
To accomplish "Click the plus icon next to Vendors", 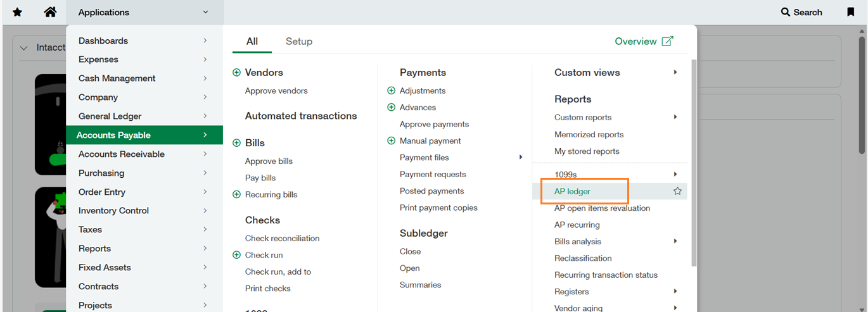I will coord(237,73).
